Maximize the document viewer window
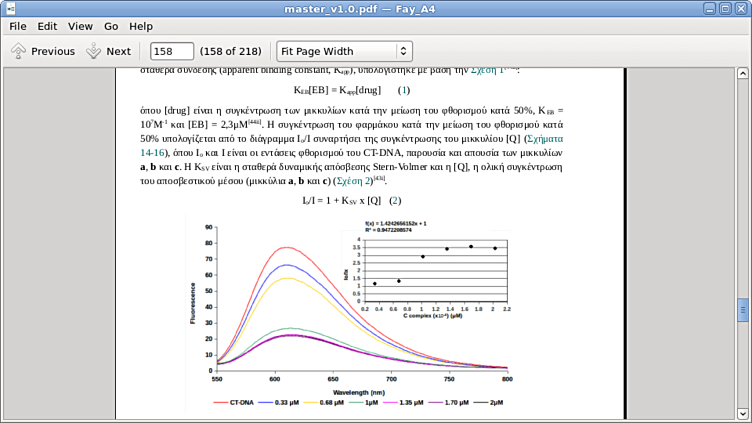Viewport: 752px width, 423px height. 724,9
